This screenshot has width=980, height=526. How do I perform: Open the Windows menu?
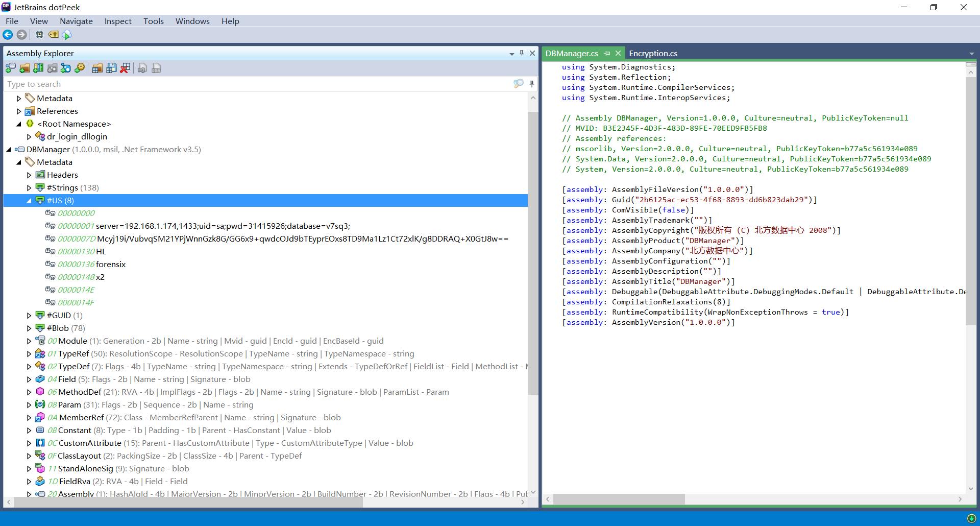[x=192, y=21]
